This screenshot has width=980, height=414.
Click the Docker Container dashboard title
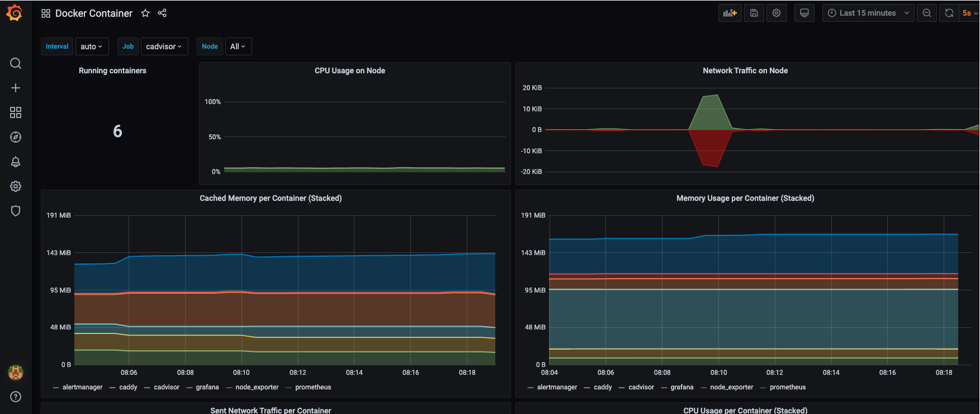94,13
